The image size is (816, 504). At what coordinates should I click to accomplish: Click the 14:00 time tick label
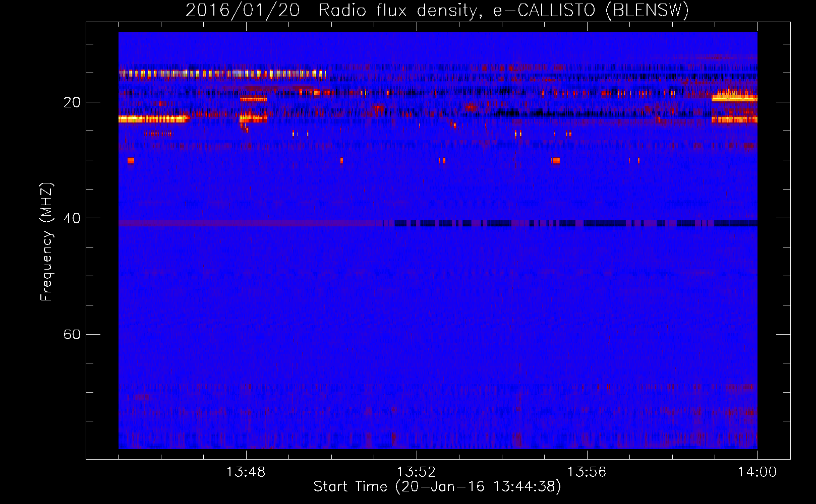tap(757, 472)
